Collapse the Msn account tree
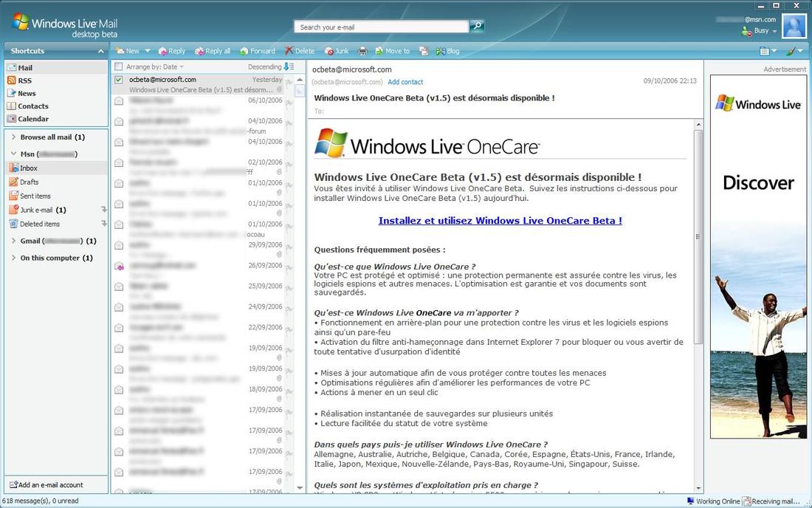Viewport: 812px width, 508px height. click(x=13, y=154)
